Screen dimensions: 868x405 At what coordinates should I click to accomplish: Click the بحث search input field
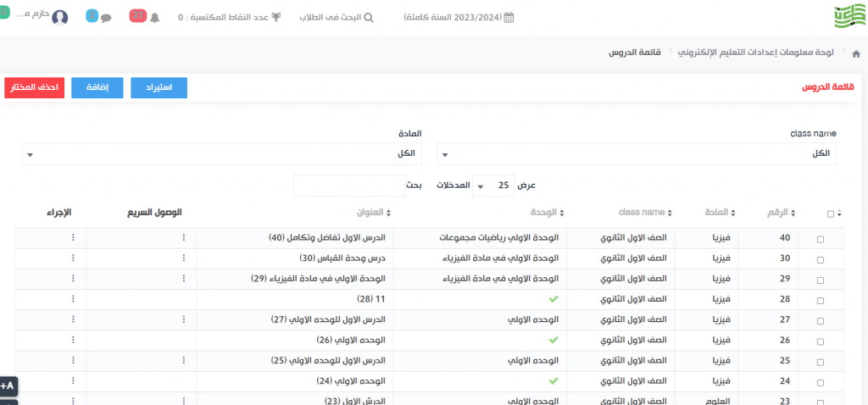click(x=349, y=186)
